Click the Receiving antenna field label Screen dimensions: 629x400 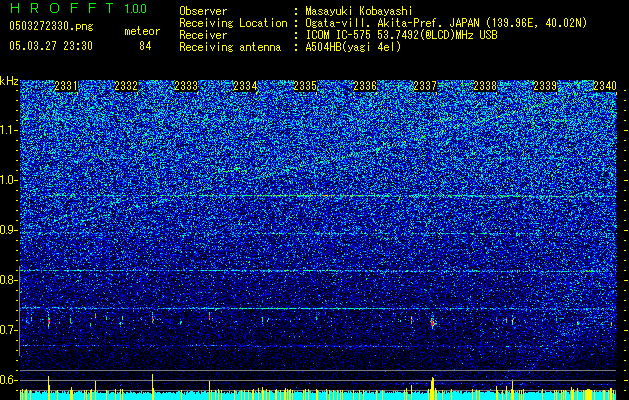230,47
